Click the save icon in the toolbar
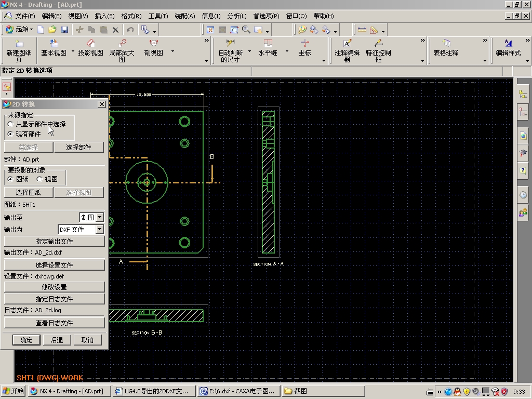This screenshot has height=399, width=532. click(64, 30)
